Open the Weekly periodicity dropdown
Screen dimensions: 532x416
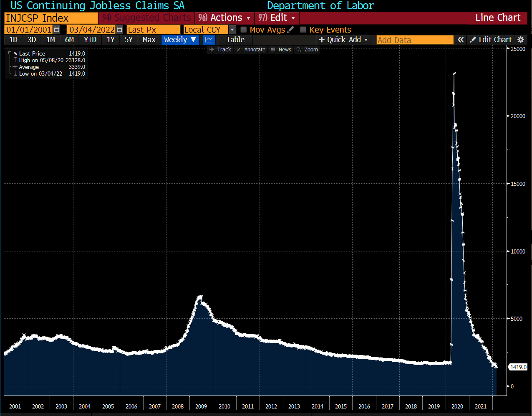[180, 40]
